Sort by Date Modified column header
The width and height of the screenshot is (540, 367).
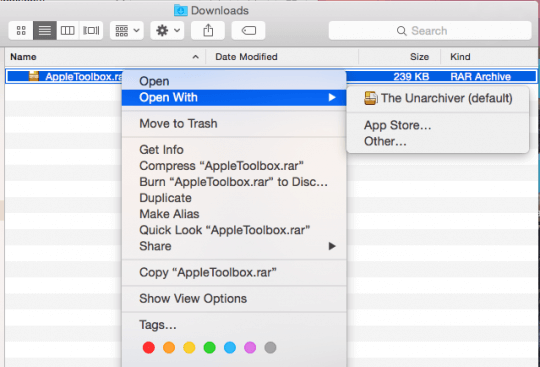282,57
